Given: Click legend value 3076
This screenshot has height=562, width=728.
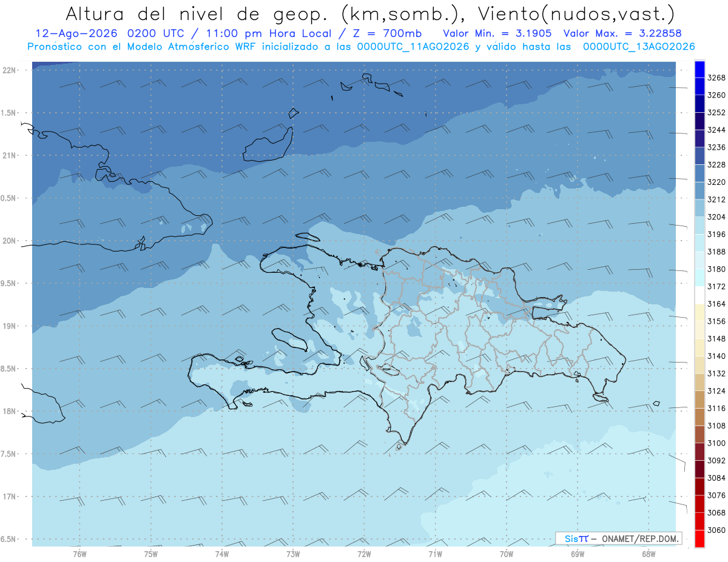Looking at the screenshot, I should coord(716,495).
